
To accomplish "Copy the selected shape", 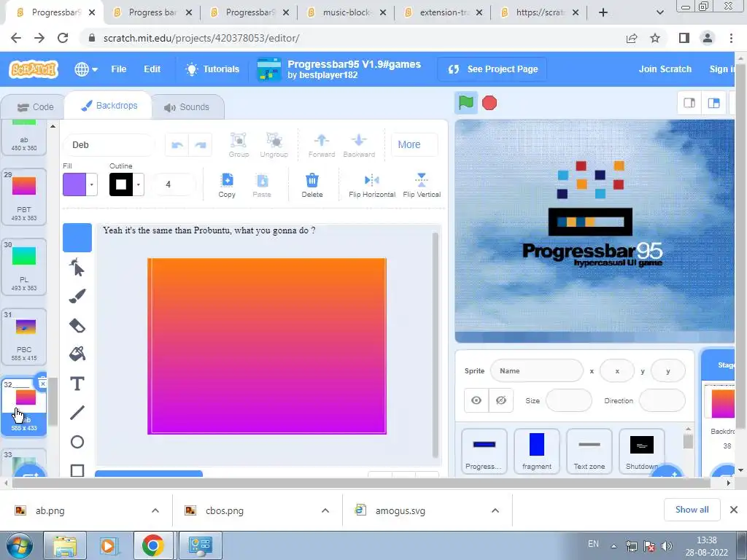I will 227,184.
